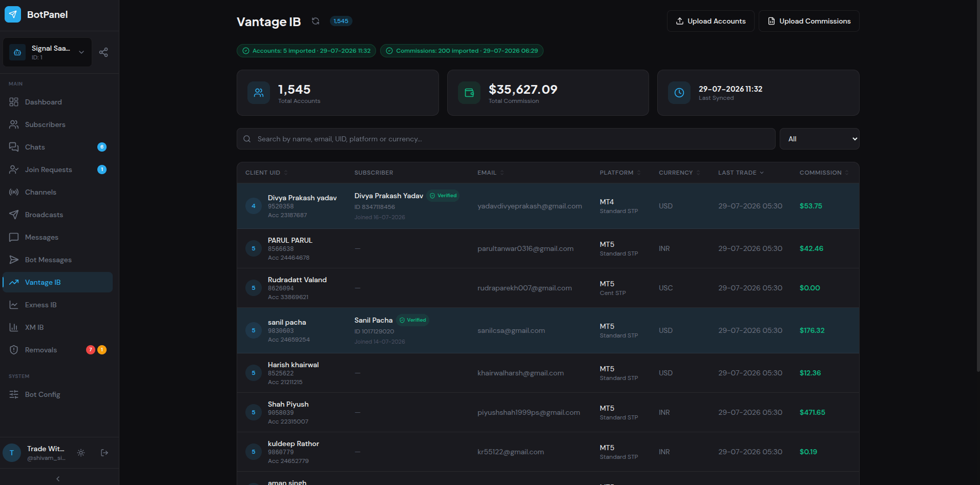Viewport: 980px width, 485px height.
Task: Open Join Requests page
Action: (x=57, y=170)
